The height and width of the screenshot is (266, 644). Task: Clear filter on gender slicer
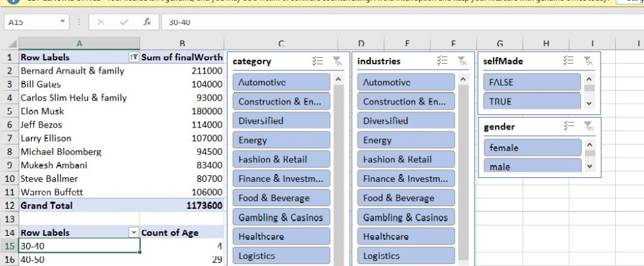(x=587, y=126)
